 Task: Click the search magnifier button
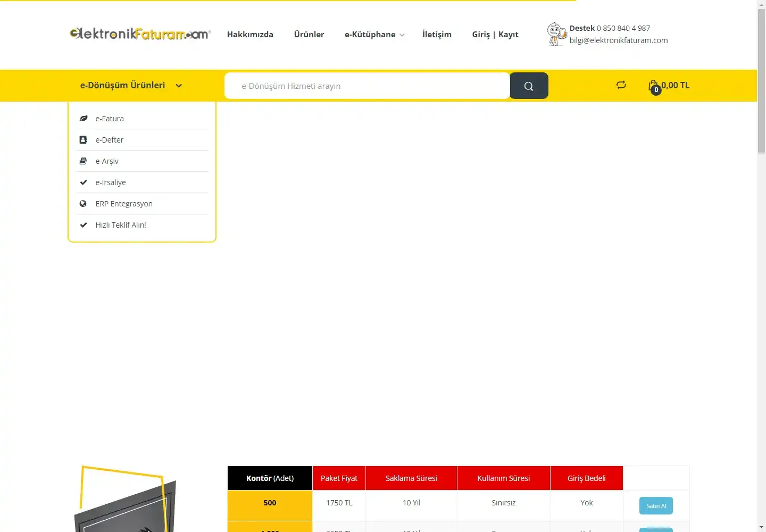pos(529,86)
